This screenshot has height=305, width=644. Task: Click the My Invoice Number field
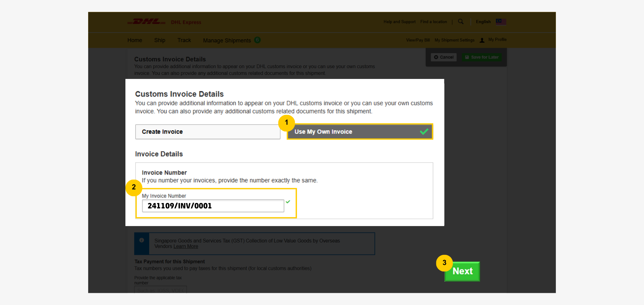pyautogui.click(x=213, y=206)
